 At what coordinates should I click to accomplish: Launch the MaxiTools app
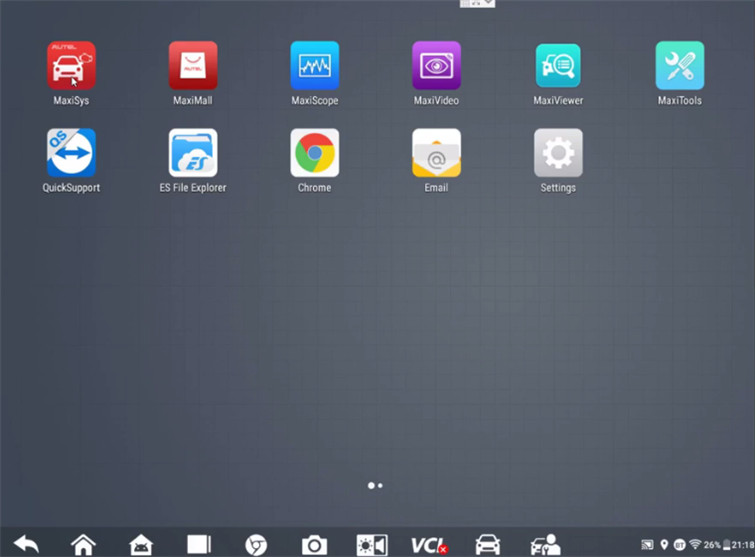click(680, 65)
